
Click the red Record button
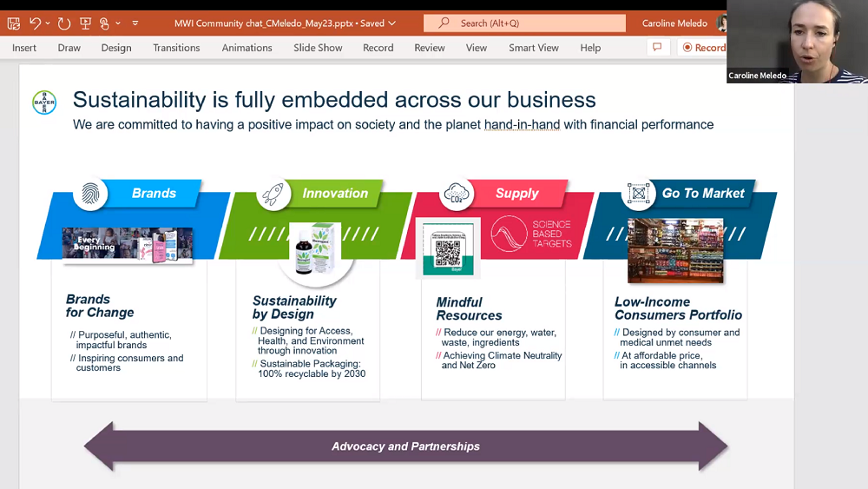702,48
